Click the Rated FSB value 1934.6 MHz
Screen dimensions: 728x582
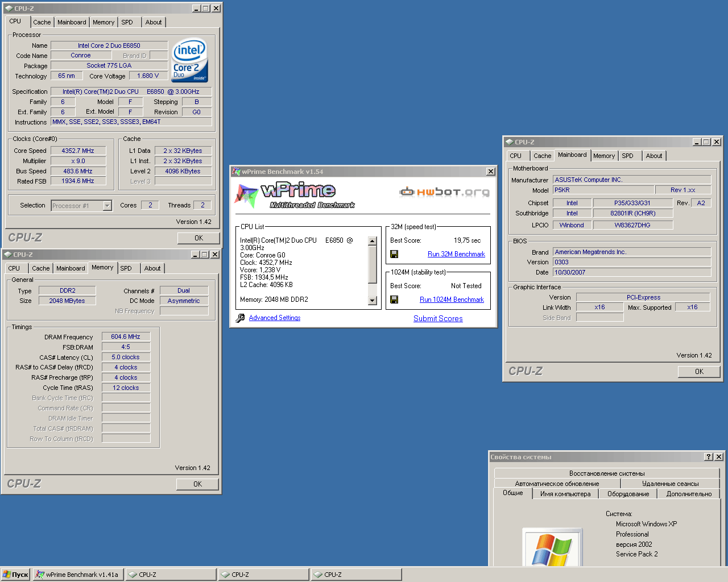pos(78,181)
